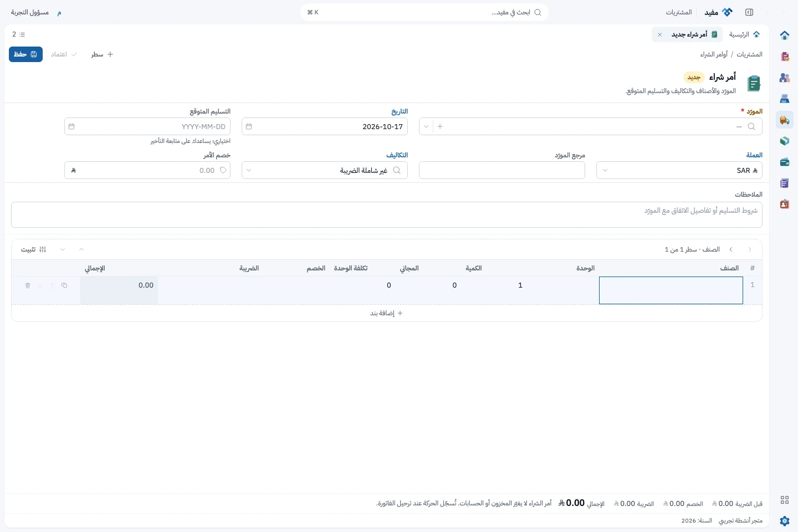This screenshot has height=532, width=798.
Task: Open the المشتريات breadcrumb link
Action: coord(749,54)
